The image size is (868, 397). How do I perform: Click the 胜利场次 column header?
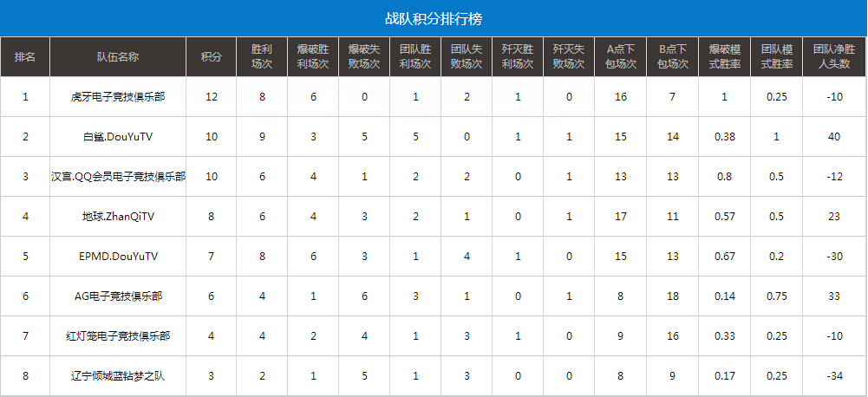point(262,56)
